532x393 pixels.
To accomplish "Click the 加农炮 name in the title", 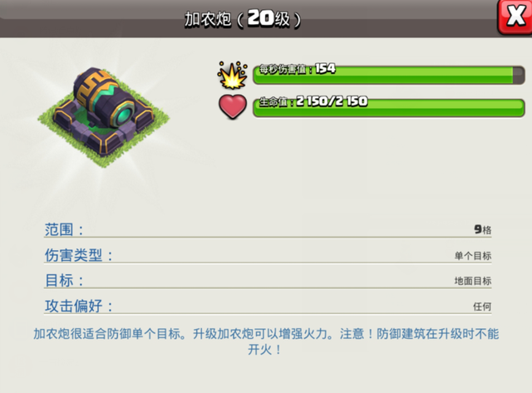I will click(208, 19).
